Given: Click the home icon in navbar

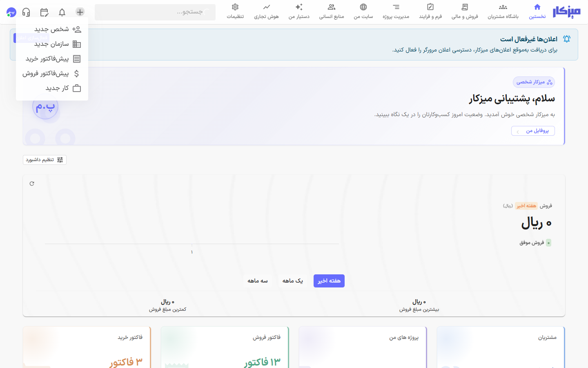Looking at the screenshot, I should pyautogui.click(x=537, y=7).
